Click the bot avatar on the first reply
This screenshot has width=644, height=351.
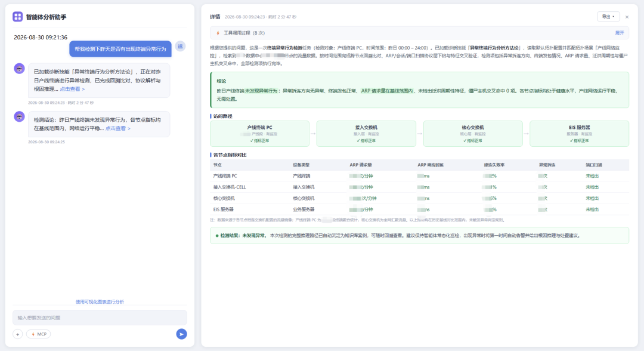coord(19,69)
